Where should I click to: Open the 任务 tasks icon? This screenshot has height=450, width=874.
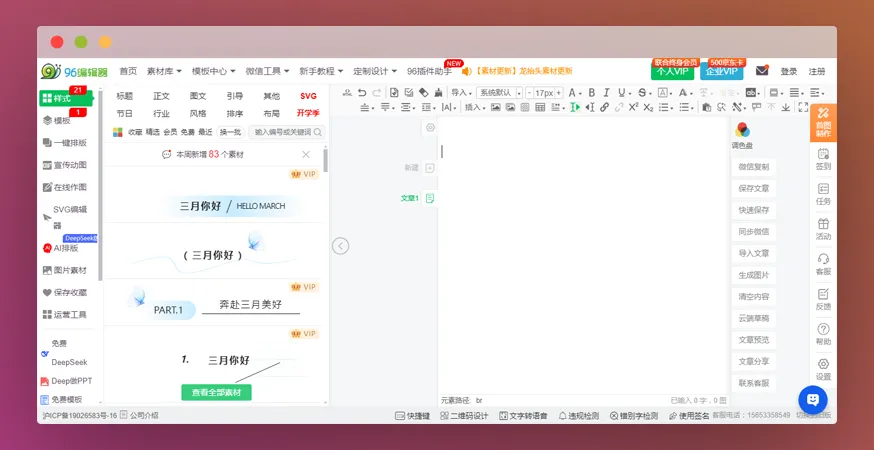(x=823, y=194)
